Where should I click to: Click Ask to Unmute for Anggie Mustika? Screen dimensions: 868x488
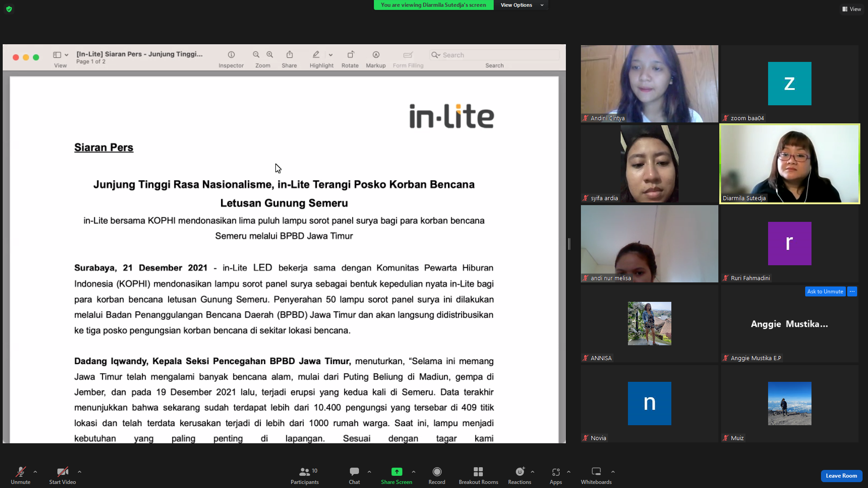point(825,291)
